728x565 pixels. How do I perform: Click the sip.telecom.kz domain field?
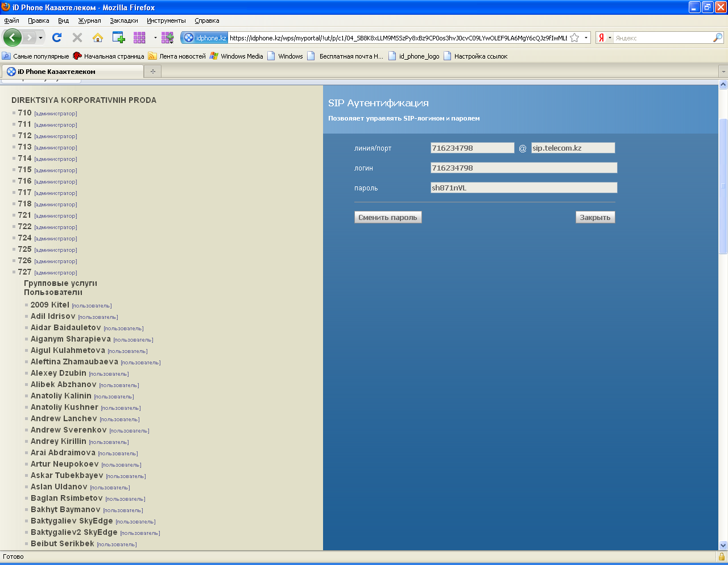[573, 148]
